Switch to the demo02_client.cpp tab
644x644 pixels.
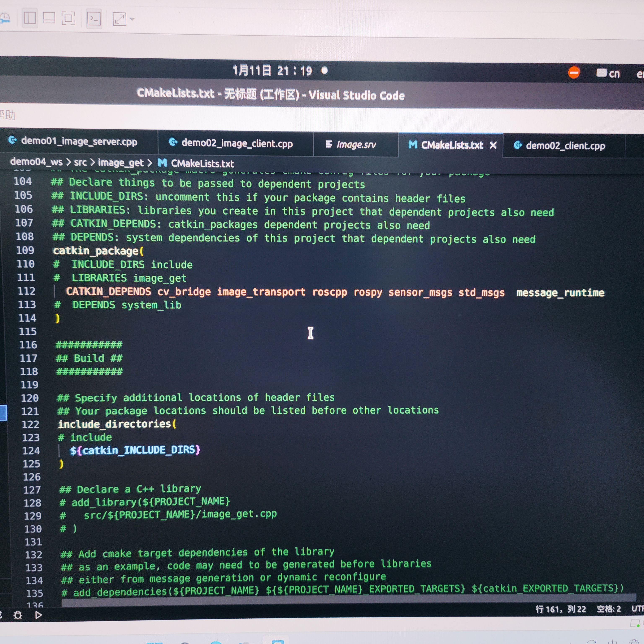565,146
